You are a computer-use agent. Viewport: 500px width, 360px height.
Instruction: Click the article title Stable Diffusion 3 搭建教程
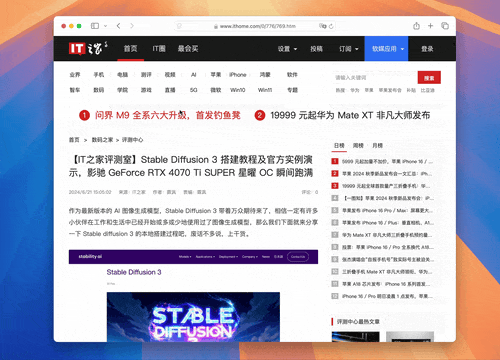click(x=191, y=166)
